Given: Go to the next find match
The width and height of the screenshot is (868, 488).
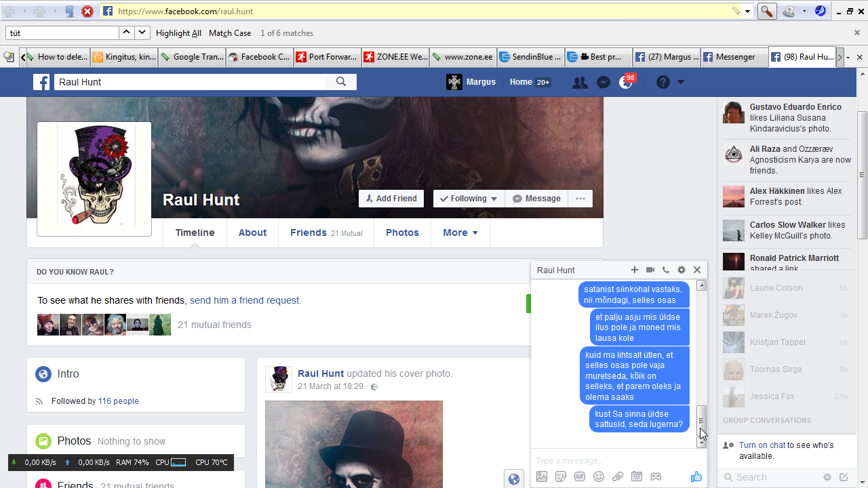Looking at the screenshot, I should click(142, 33).
